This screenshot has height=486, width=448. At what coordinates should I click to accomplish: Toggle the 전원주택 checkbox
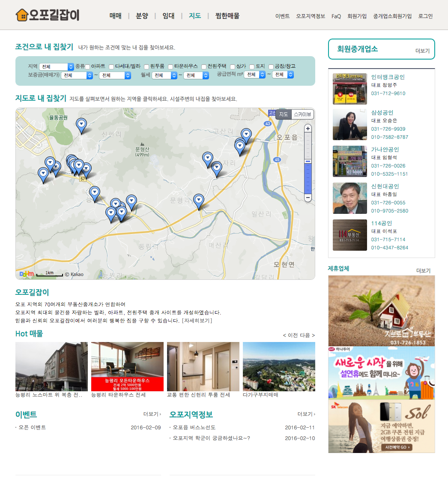204,67
